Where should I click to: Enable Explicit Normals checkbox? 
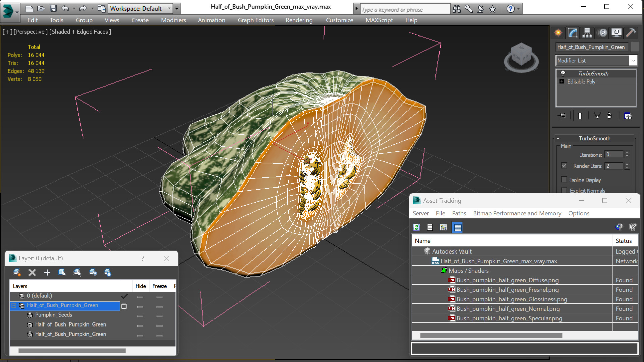(x=564, y=191)
